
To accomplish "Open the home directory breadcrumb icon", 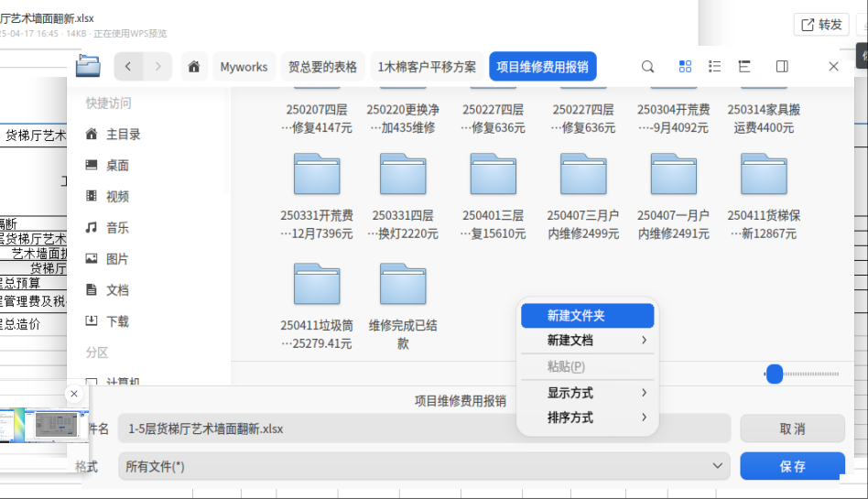I will tap(194, 67).
